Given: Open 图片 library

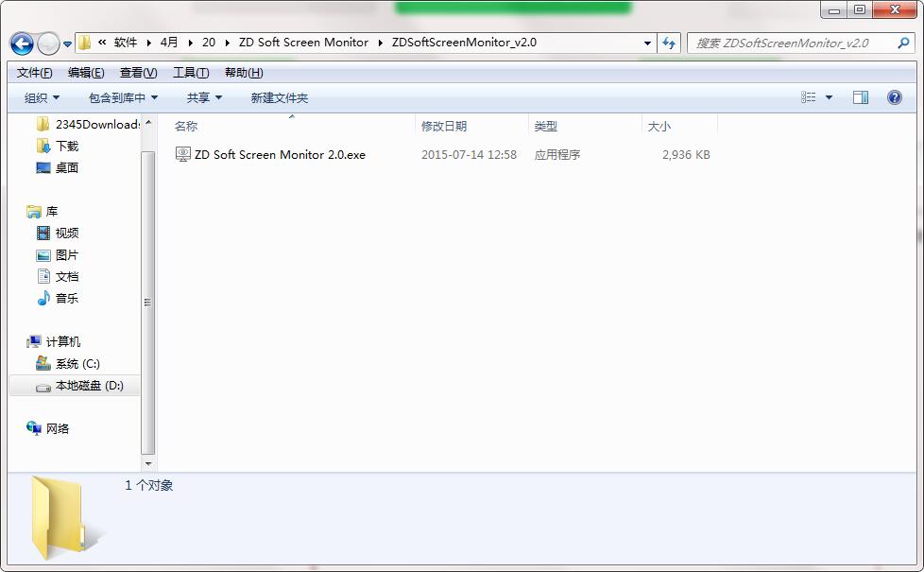Looking at the screenshot, I should 58,254.
